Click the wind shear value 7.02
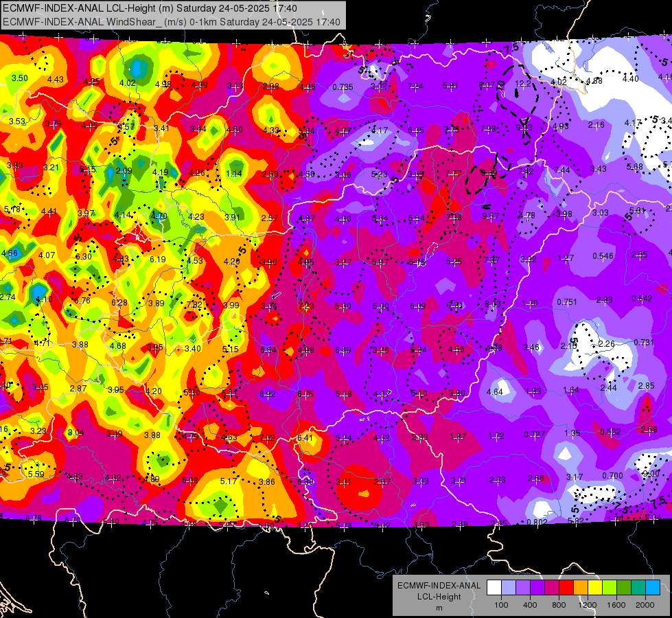The image size is (672, 618). pos(268,438)
